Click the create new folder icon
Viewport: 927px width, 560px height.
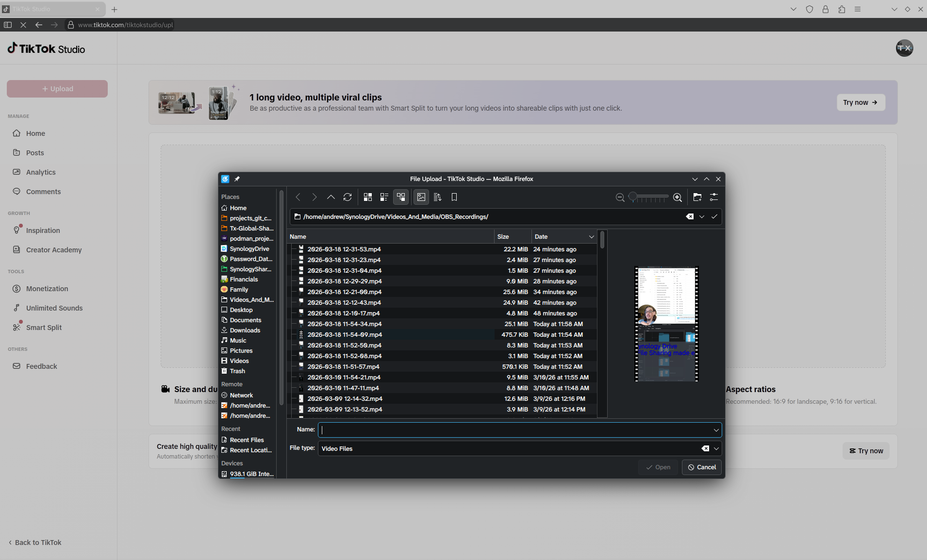click(697, 197)
